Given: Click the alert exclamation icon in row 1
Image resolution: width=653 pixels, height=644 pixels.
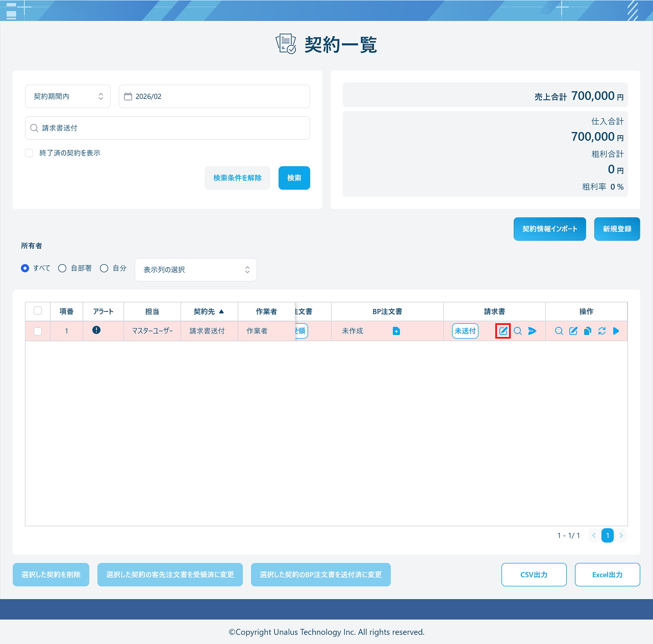Looking at the screenshot, I should pyautogui.click(x=96, y=330).
